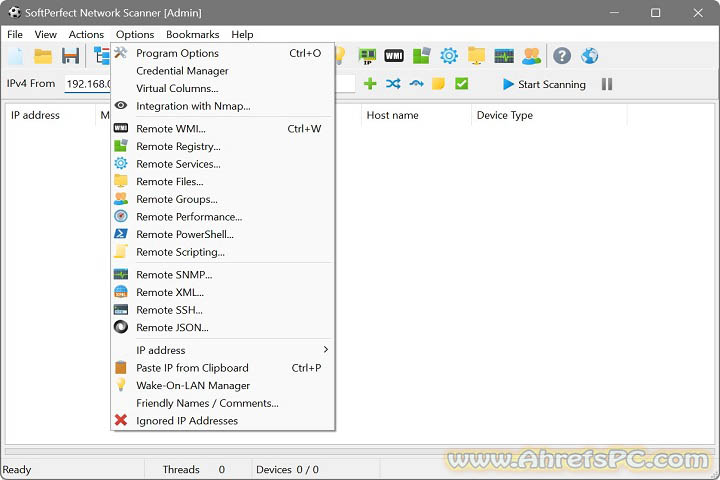Open Remote SNMP menu entry
Screen dimensions: 720x480
coord(223,275)
